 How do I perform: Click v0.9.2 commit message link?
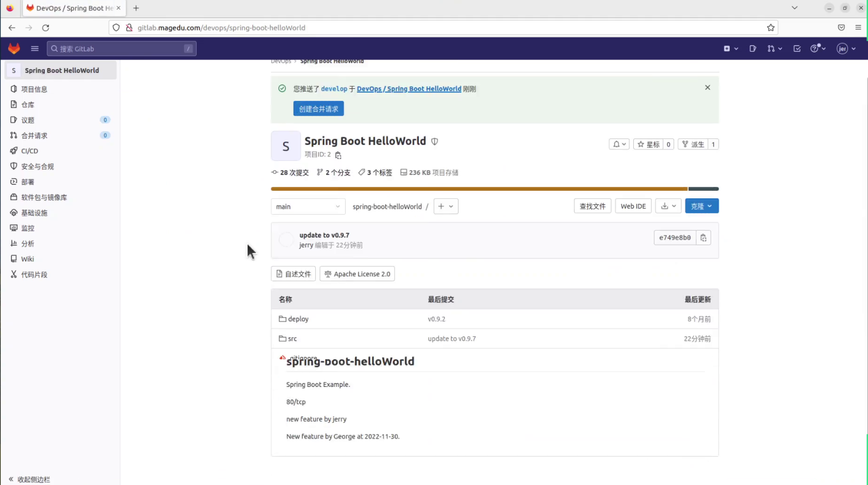point(437,319)
